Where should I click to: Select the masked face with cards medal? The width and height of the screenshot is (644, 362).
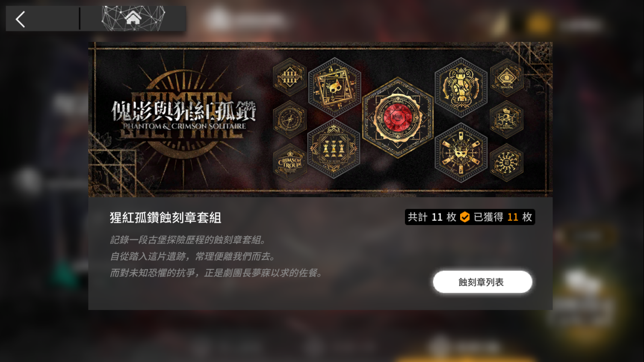pyautogui.click(x=461, y=152)
